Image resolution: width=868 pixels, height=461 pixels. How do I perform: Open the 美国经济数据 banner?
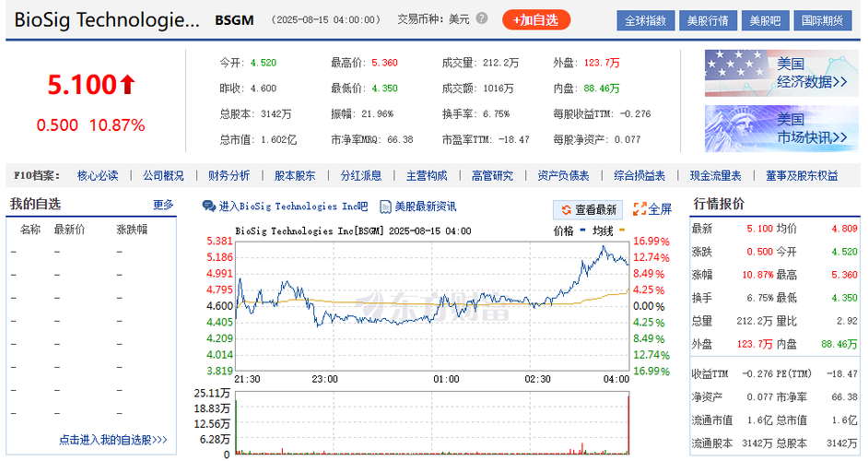pyautogui.click(x=781, y=73)
